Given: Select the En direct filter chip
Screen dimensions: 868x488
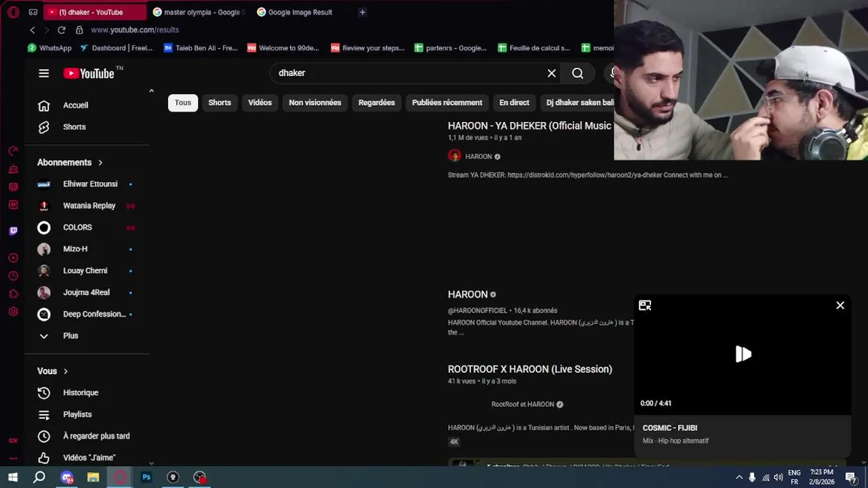Looking at the screenshot, I should tap(514, 102).
